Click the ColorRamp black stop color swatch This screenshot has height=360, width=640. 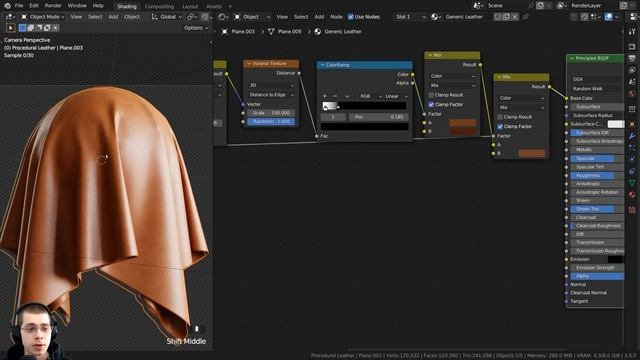coord(364,127)
